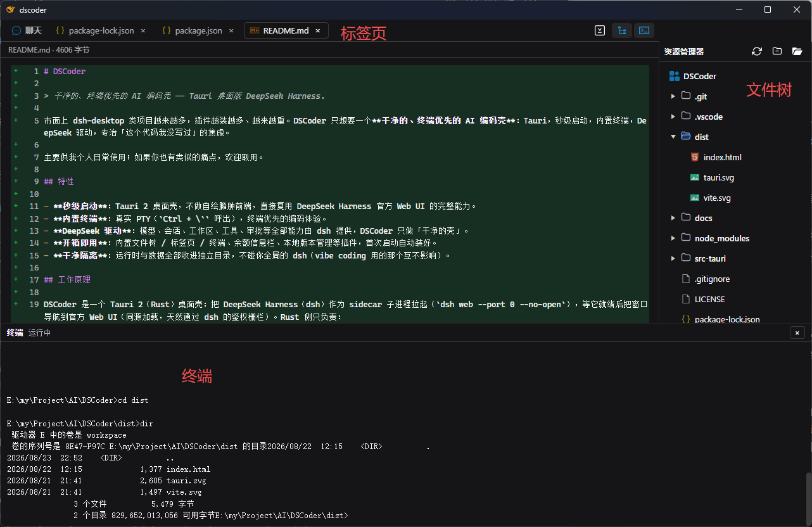Close the terminal panel with its × button
812x527 pixels.
797,333
